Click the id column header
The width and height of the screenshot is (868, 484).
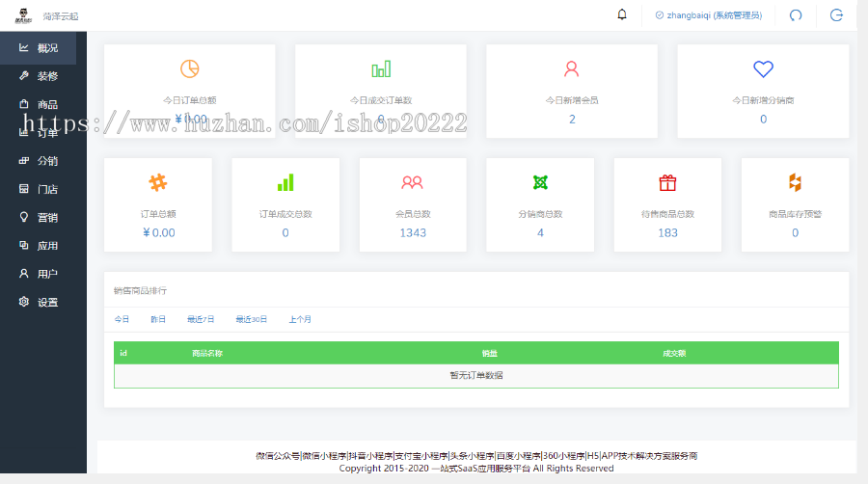tap(123, 353)
